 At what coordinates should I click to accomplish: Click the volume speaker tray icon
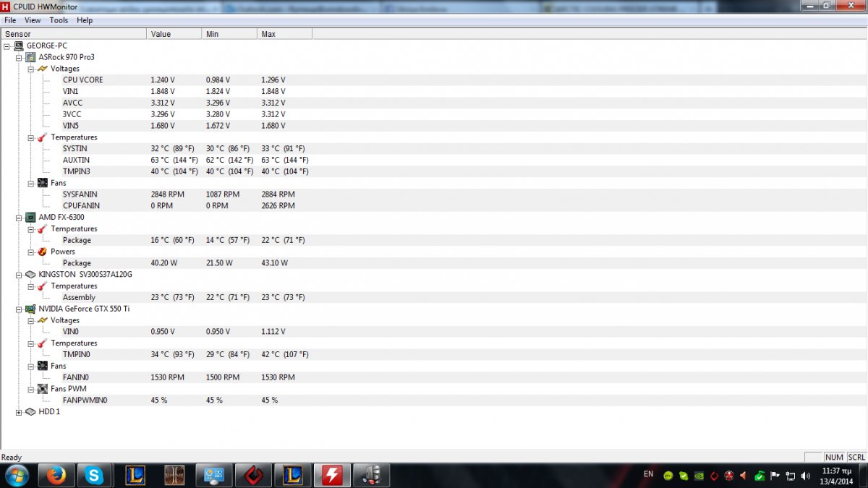(x=806, y=476)
